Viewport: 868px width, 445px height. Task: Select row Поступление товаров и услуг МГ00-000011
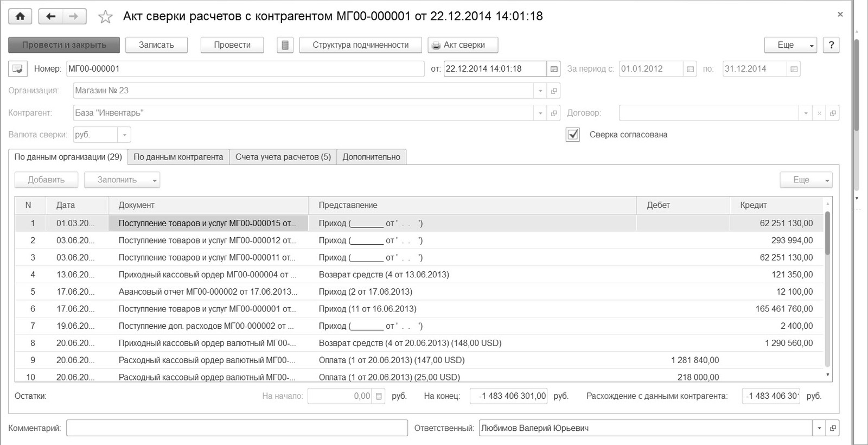click(419, 258)
